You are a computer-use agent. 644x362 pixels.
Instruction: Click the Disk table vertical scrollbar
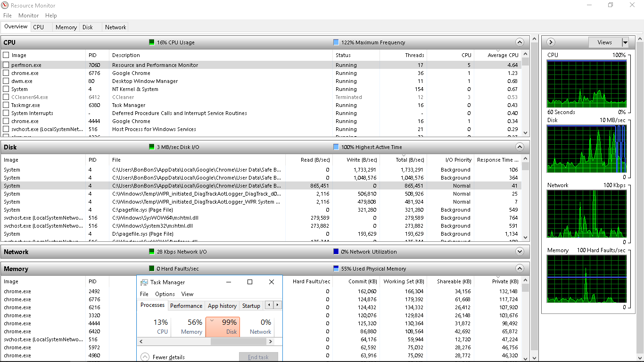coord(525,198)
